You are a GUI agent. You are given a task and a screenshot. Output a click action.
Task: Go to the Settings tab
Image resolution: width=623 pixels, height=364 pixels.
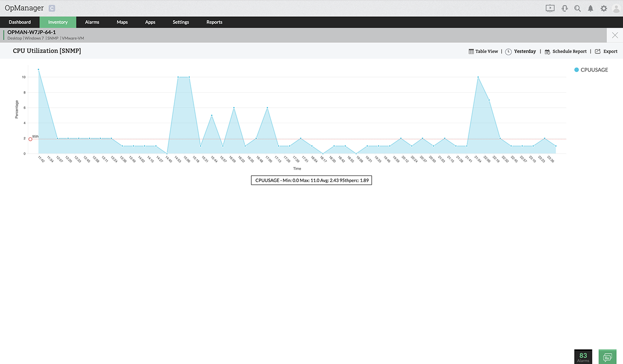(x=181, y=22)
